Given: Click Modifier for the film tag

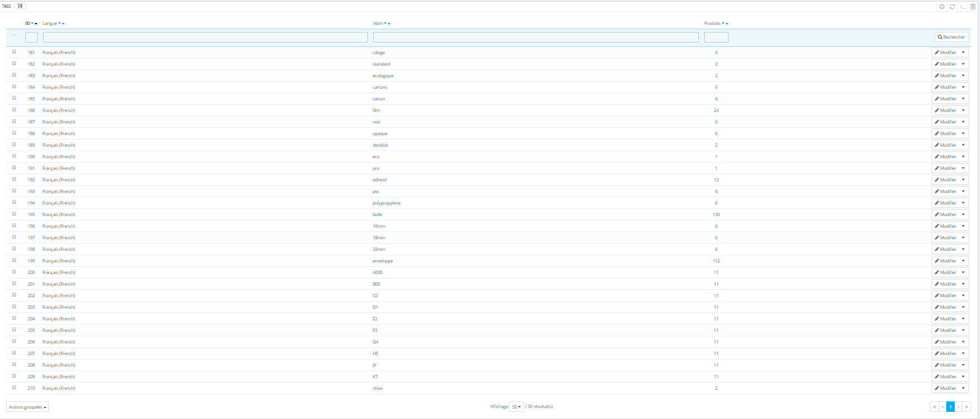Looking at the screenshot, I should click(945, 110).
